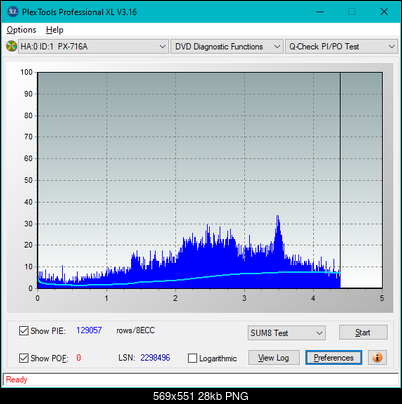Click the vertical end marker line in the graph
Image resolution: width=402 pixels, height=404 pixels.
(340, 180)
